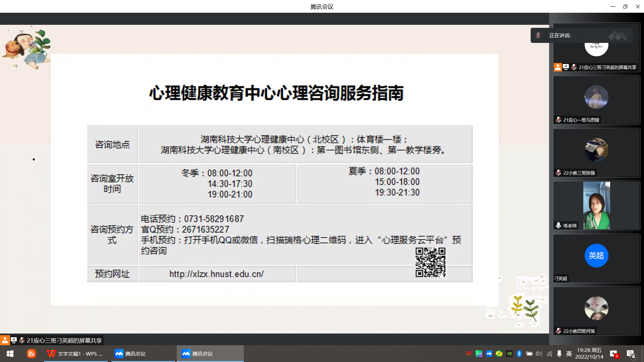Switch to 文字文稿1 - WPS taskbar window

[x=76, y=354]
